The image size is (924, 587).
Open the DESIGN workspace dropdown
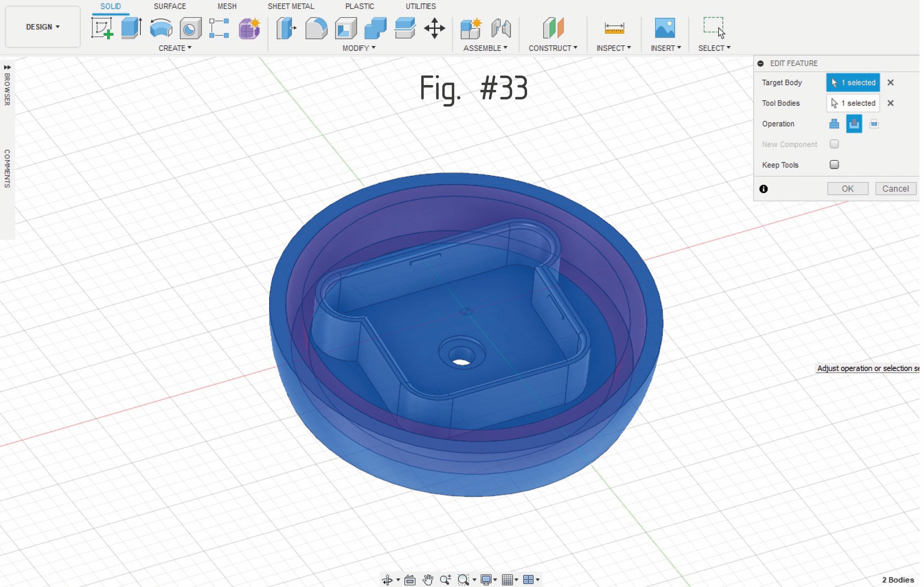coord(43,27)
